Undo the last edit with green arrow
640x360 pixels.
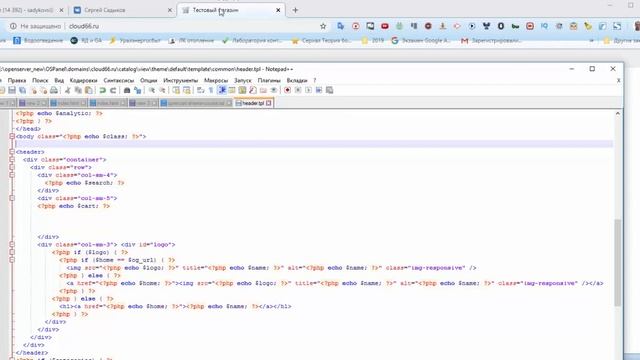[102, 90]
